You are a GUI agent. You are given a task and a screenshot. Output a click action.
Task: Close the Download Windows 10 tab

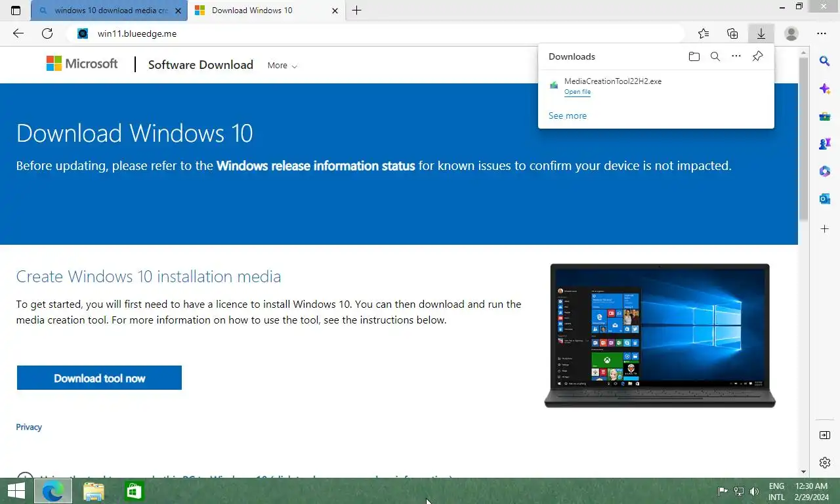(335, 10)
